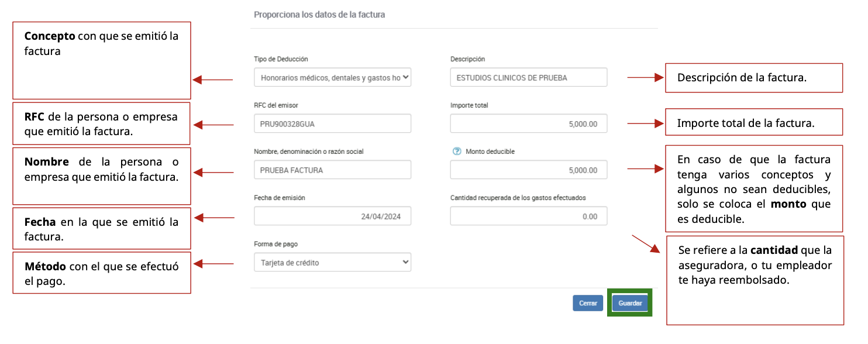Click the Fecha de emisión date field

coord(332,216)
